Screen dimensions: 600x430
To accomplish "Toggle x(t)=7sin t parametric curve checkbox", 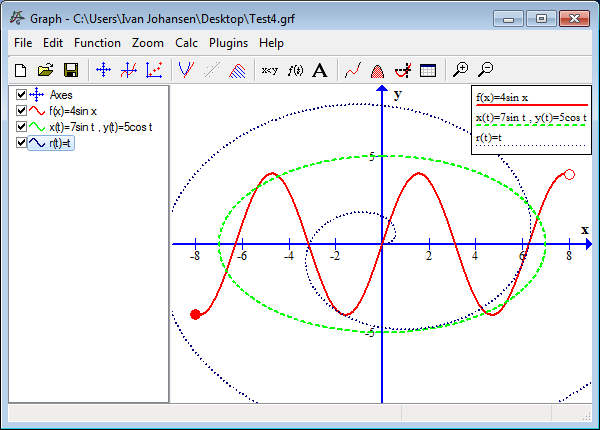I will (x=22, y=127).
